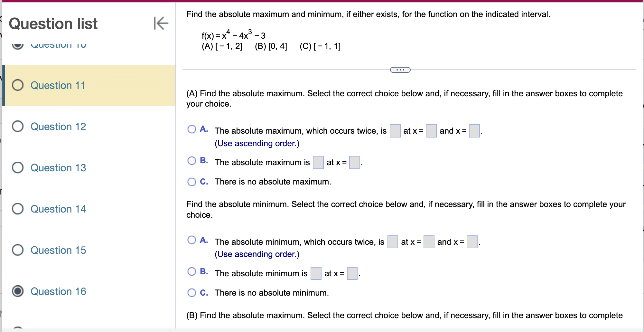Navigate to Question 13
644x332 pixels.
(58, 167)
